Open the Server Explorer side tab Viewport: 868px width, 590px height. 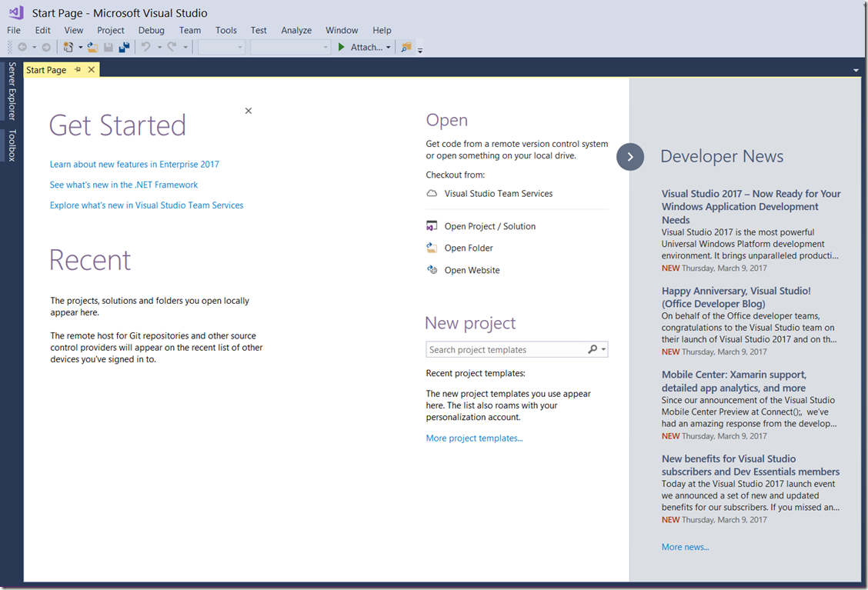[x=12, y=91]
